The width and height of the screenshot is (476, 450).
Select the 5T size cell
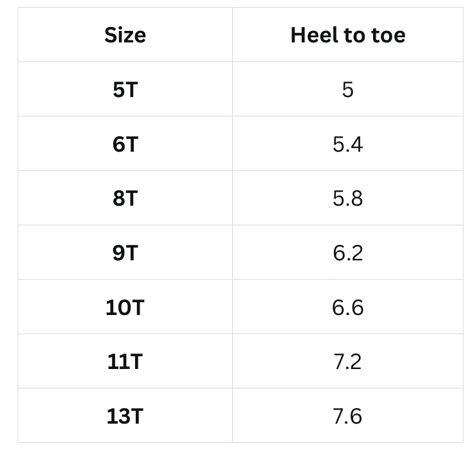[x=125, y=89]
